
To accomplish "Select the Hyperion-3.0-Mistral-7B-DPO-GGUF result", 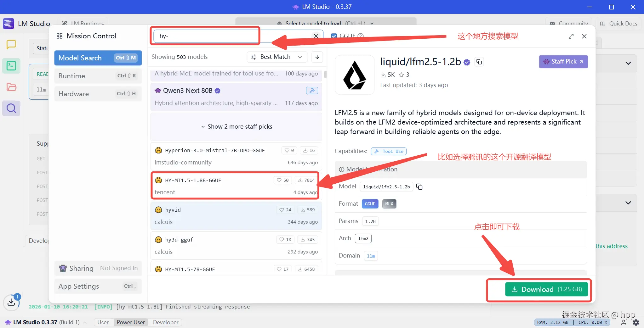I will (236, 156).
